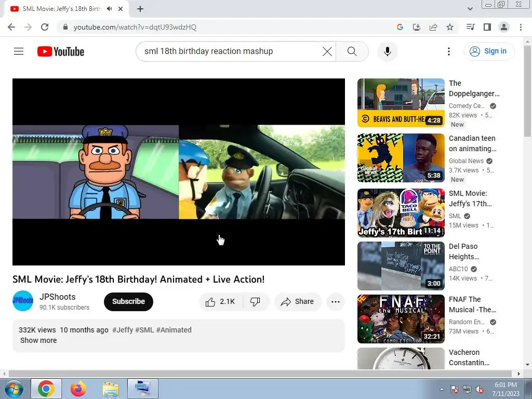Screen dimensions: 532x399
Task: Open SML Movie: Jeffy's 17th title
Action: click(x=470, y=198)
